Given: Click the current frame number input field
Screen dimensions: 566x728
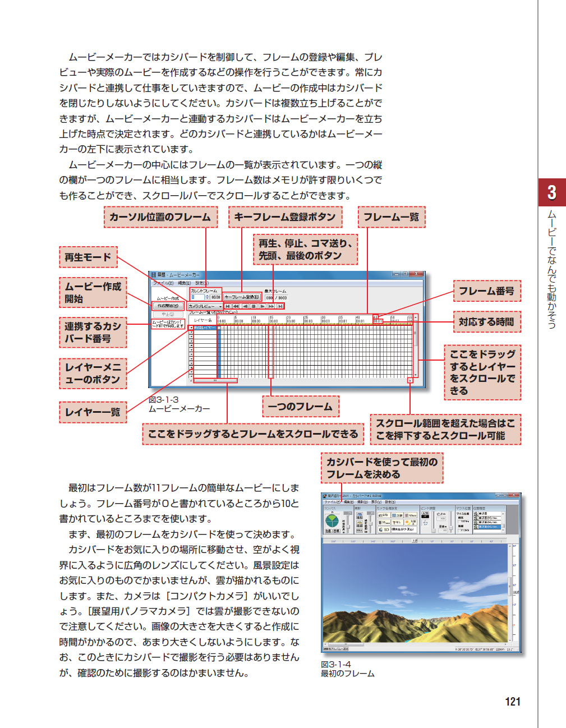Looking at the screenshot, I should coord(198,297).
